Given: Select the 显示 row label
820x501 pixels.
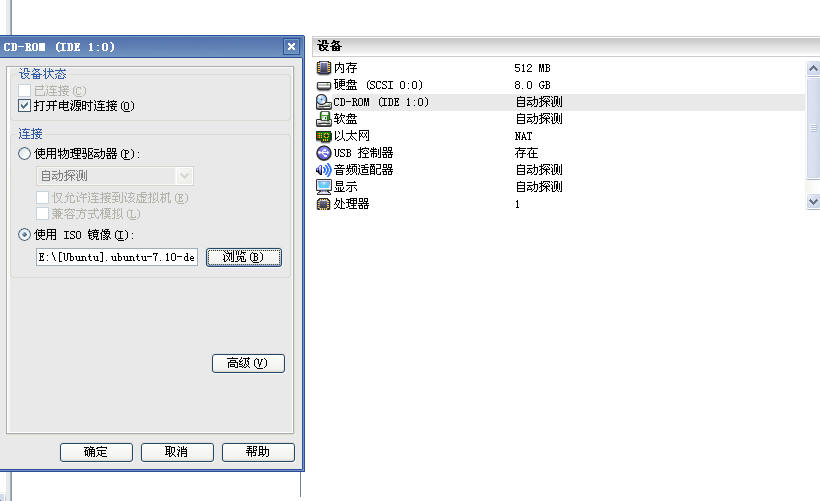Looking at the screenshot, I should [x=346, y=187].
